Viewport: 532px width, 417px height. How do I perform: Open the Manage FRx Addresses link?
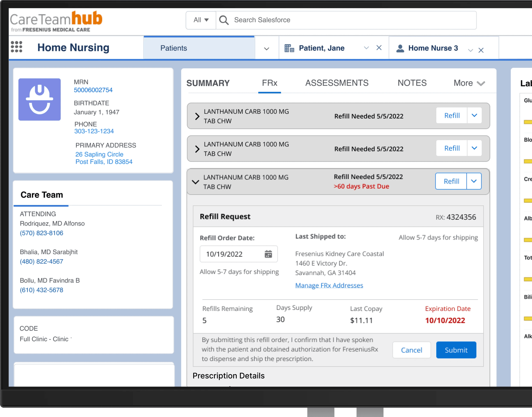329,285
